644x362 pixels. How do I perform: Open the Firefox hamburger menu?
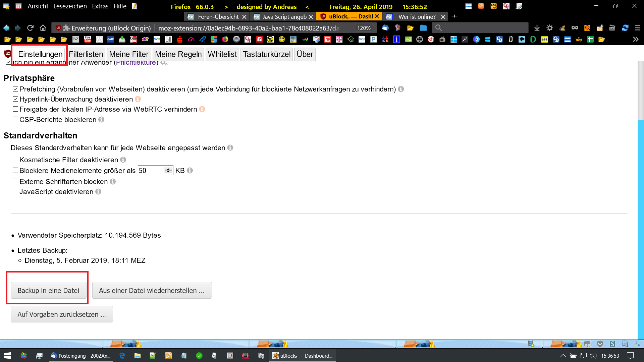(638, 28)
